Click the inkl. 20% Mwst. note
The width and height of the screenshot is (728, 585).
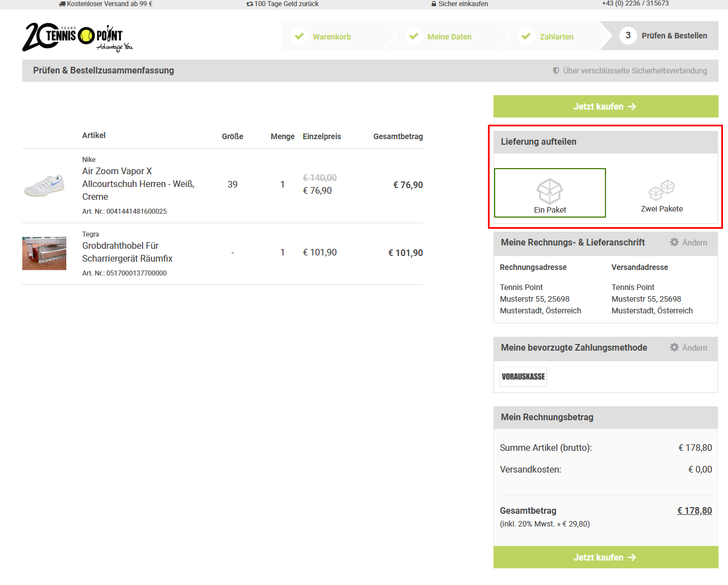(545, 524)
